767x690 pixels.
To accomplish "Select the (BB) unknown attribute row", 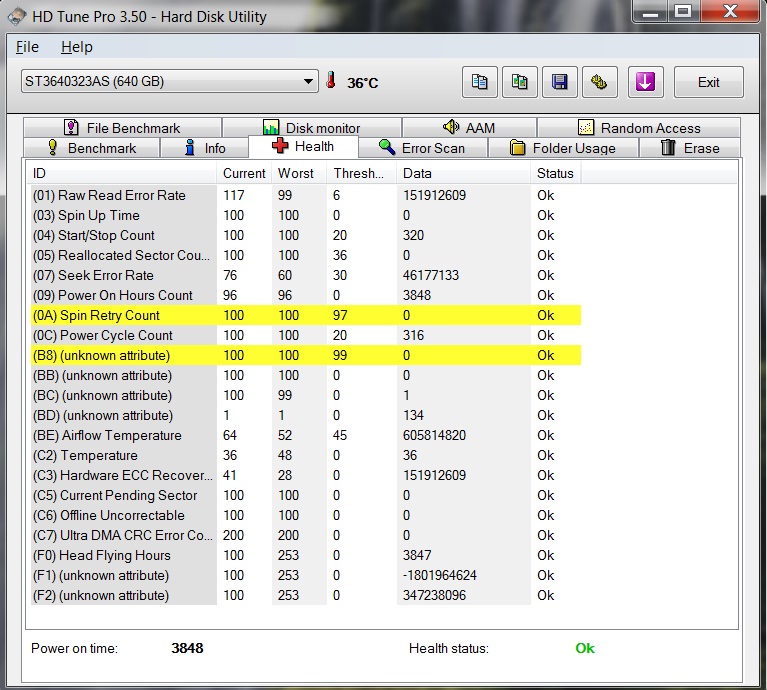I will pos(306,376).
